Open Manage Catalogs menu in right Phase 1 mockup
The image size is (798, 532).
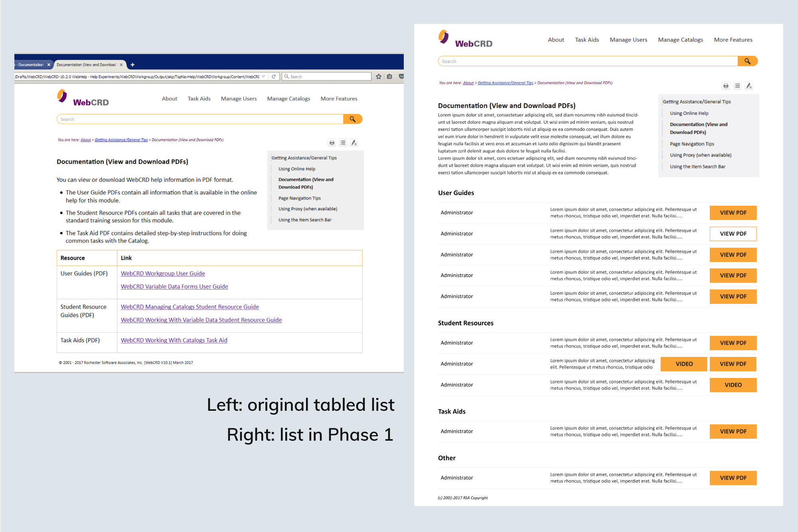tap(681, 40)
